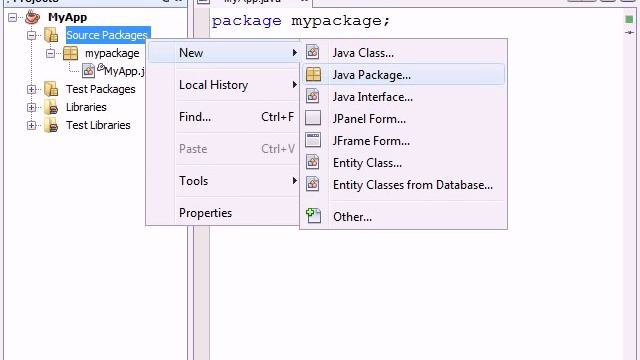The image size is (640, 360).
Task: Collapse the Source Packages node
Action: (x=32, y=36)
